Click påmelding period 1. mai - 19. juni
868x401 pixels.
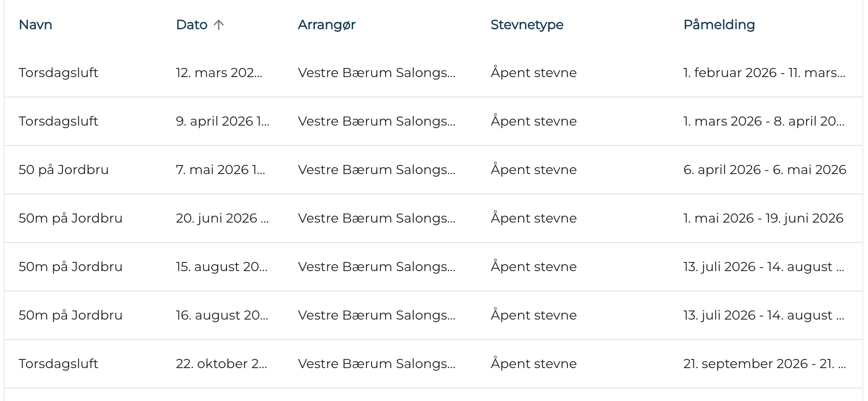point(763,218)
